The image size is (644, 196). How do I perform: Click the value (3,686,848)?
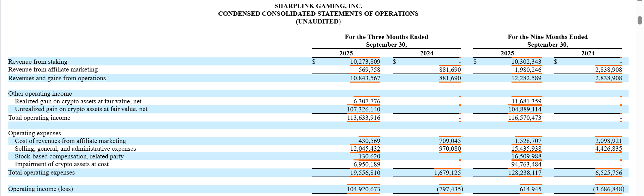[x=608, y=189]
